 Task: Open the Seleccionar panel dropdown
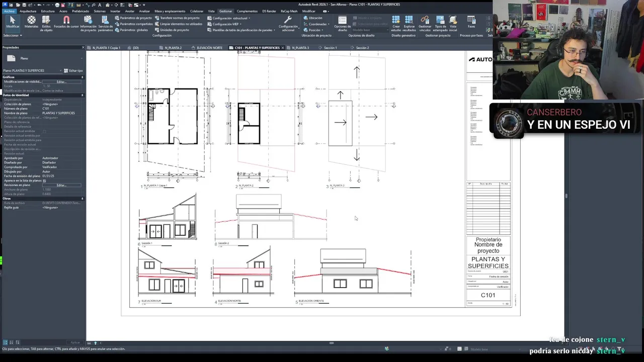(13, 36)
